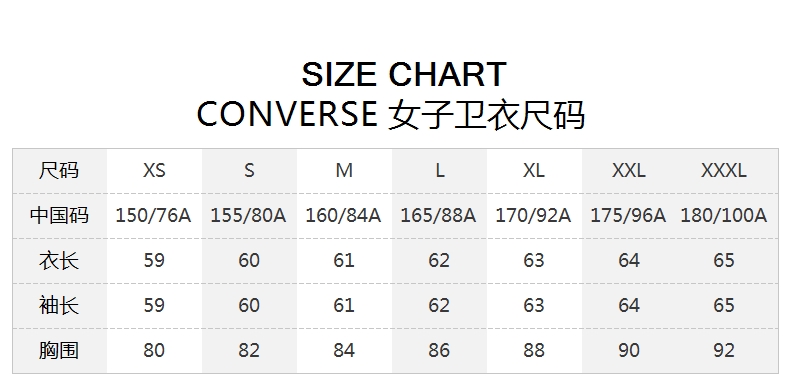Image resolution: width=790 pixels, height=385 pixels.
Task: Click the CONVERSE 女子卫衣尺码 subtitle
Action: tap(390, 114)
